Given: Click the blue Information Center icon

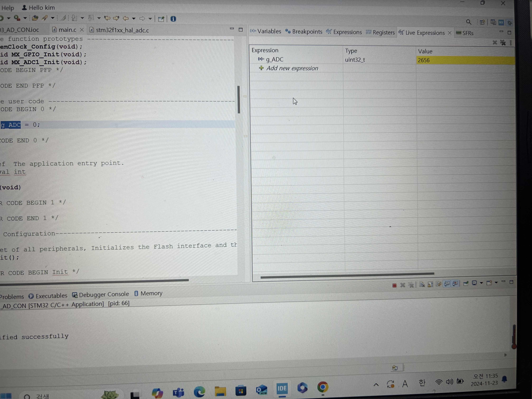Looking at the screenshot, I should coord(173,19).
